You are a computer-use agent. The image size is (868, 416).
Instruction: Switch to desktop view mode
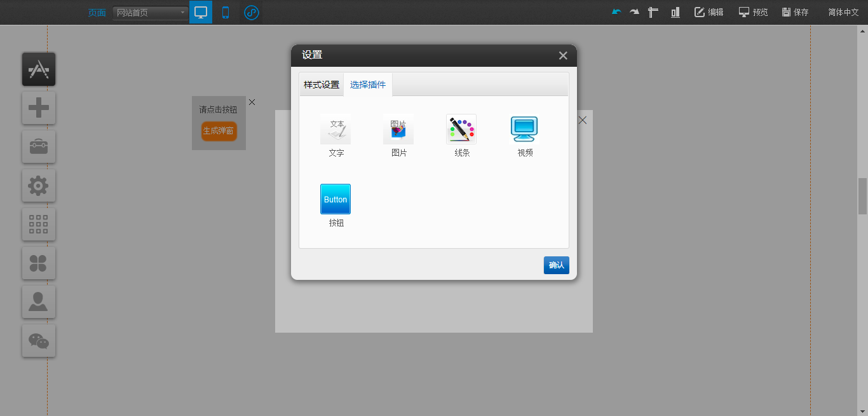pos(201,12)
